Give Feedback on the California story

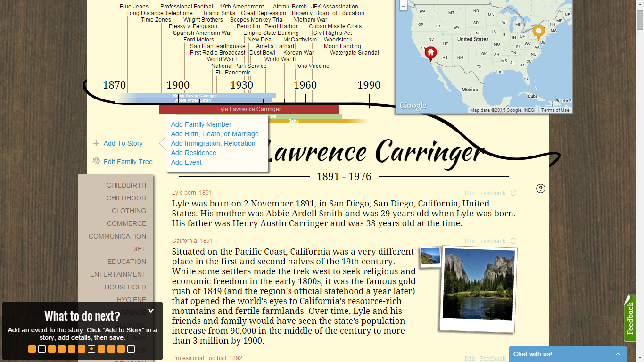coord(493,241)
